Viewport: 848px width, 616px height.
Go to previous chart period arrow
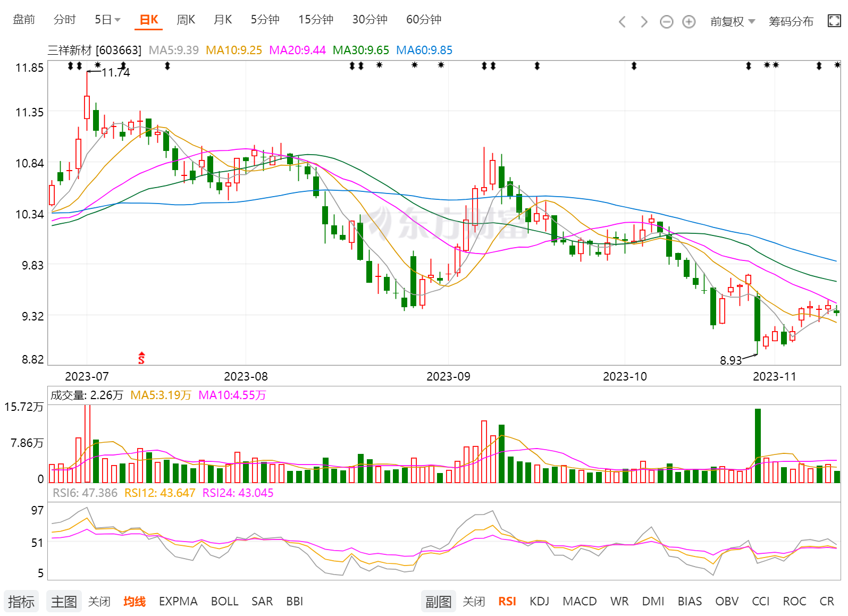pos(622,22)
